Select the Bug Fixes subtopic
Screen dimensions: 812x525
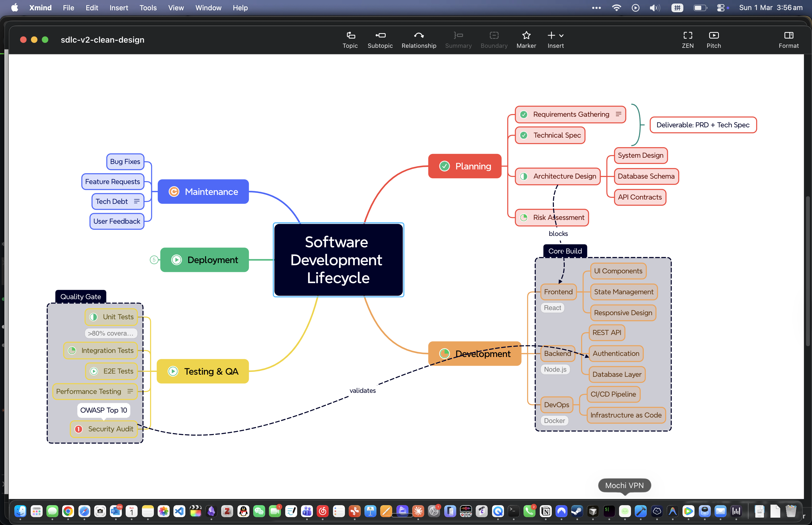tap(125, 162)
